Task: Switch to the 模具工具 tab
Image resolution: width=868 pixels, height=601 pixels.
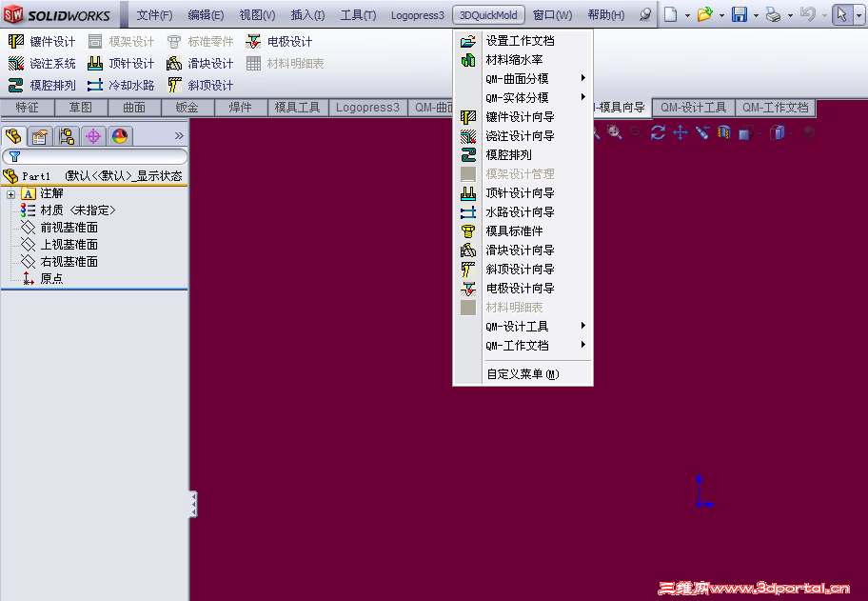Action: click(298, 108)
